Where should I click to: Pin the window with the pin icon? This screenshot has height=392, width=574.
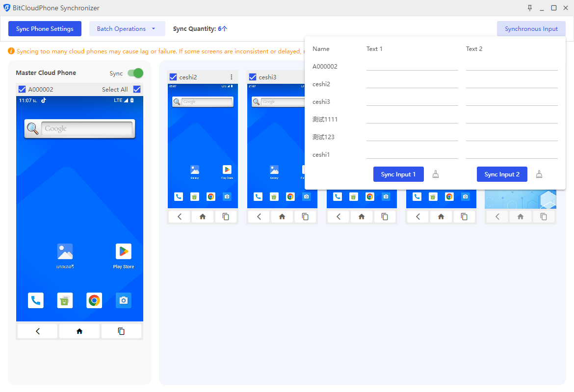[x=529, y=8]
